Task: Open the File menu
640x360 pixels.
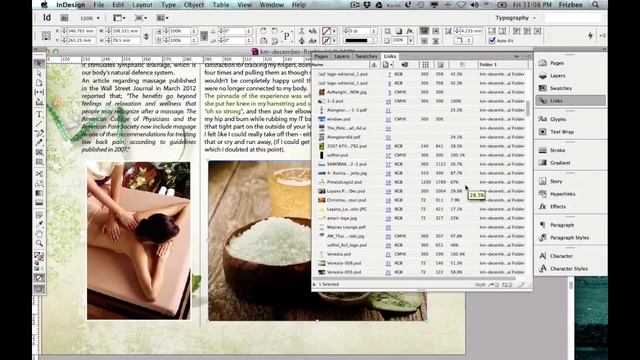Action: [99, 5]
